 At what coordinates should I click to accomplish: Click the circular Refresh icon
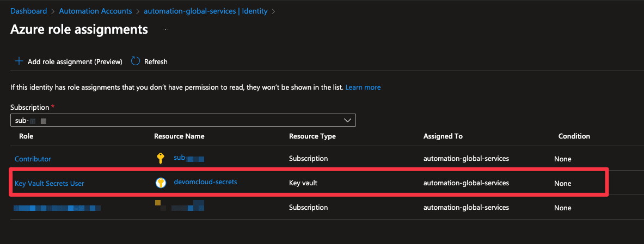coord(136,61)
